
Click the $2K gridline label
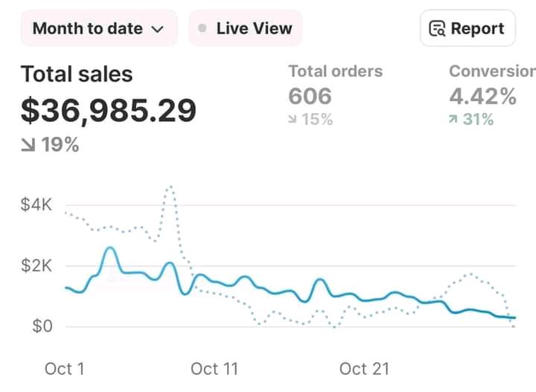(35, 266)
